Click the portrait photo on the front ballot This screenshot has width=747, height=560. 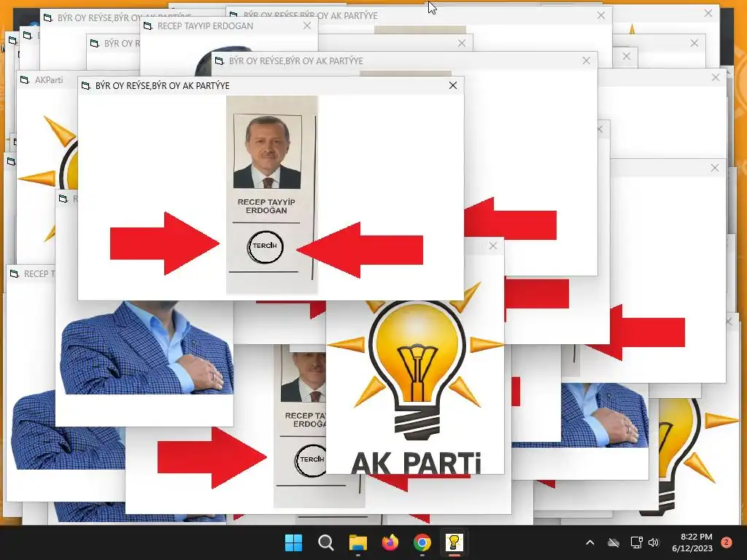coord(267,152)
